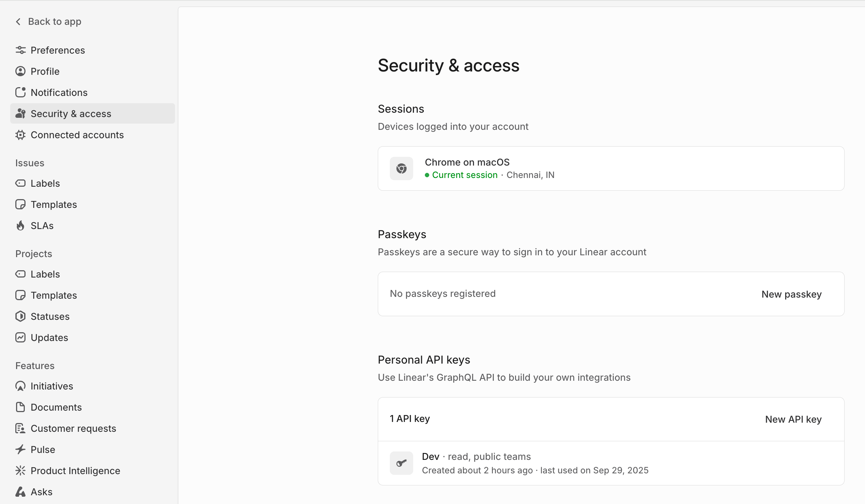Viewport: 865px width, 504px height.
Task: Open Documents feature settings
Action: (x=56, y=407)
